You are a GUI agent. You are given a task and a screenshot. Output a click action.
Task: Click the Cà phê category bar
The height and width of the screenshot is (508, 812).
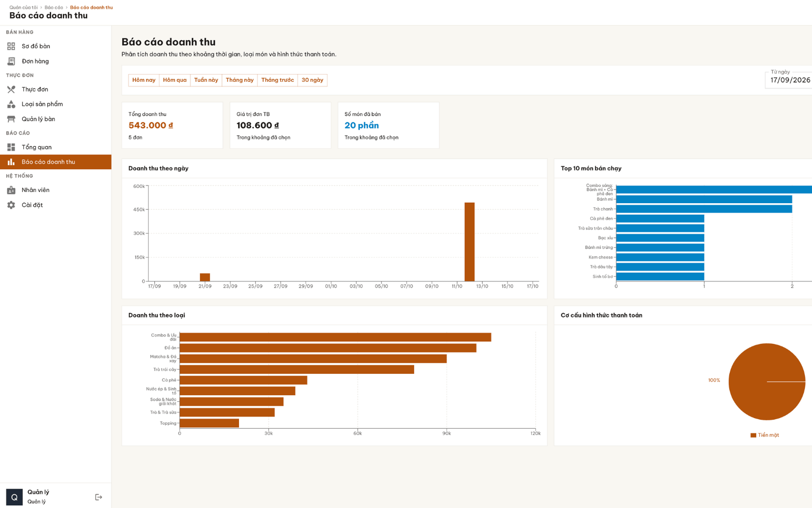coord(243,380)
